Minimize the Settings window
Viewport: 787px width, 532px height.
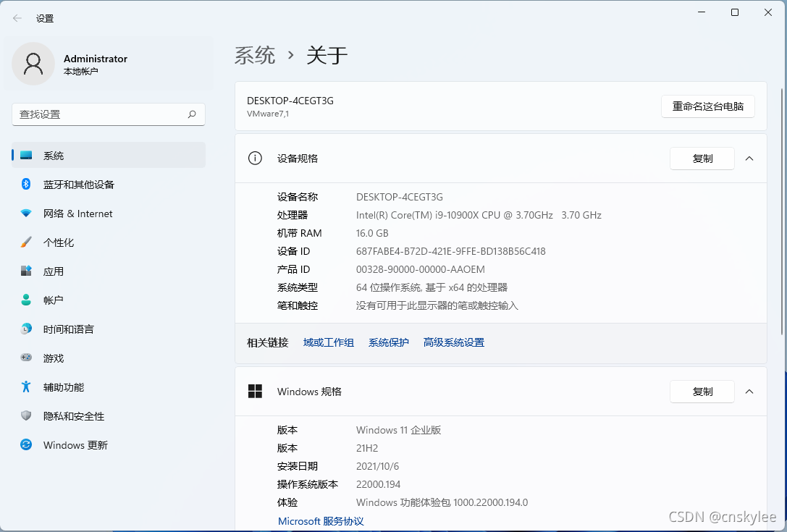tap(702, 12)
